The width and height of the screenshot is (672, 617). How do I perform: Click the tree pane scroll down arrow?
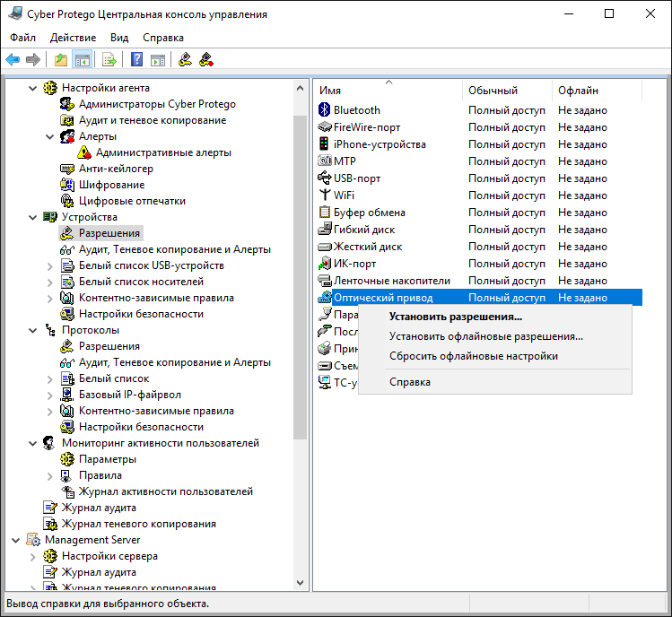[x=300, y=582]
